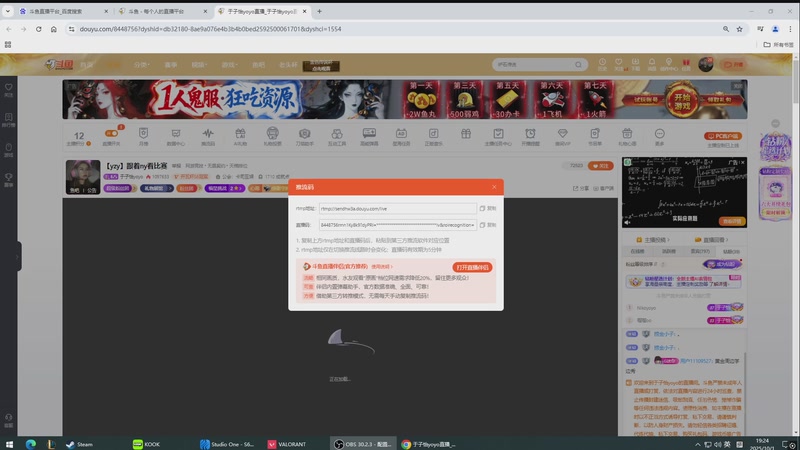Open KOOK from the taskbar
800x450 pixels.
coord(147,444)
